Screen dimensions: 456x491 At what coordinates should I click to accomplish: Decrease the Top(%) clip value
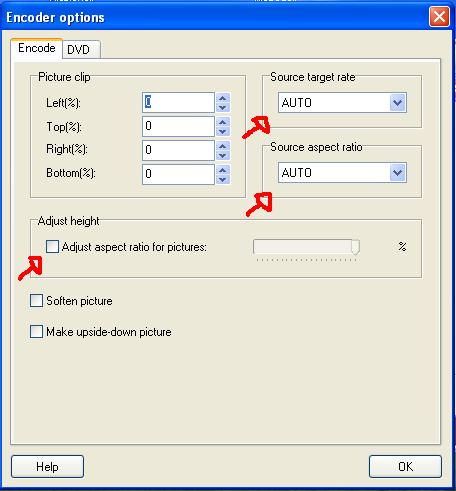point(223,131)
